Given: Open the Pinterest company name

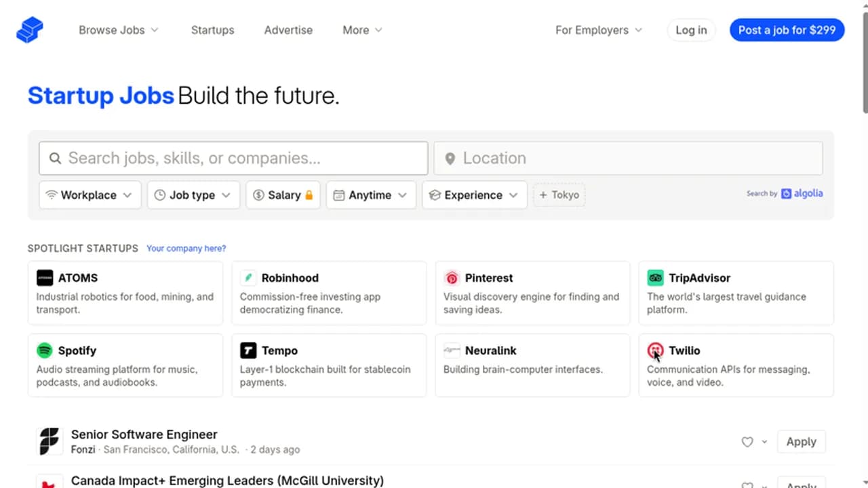Looking at the screenshot, I should tap(489, 278).
